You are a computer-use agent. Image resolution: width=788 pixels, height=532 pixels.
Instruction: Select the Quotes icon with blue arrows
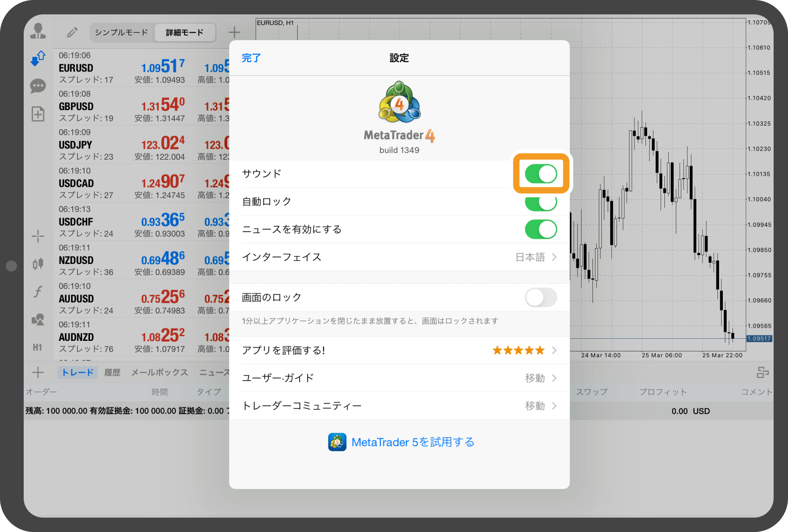coord(38,58)
